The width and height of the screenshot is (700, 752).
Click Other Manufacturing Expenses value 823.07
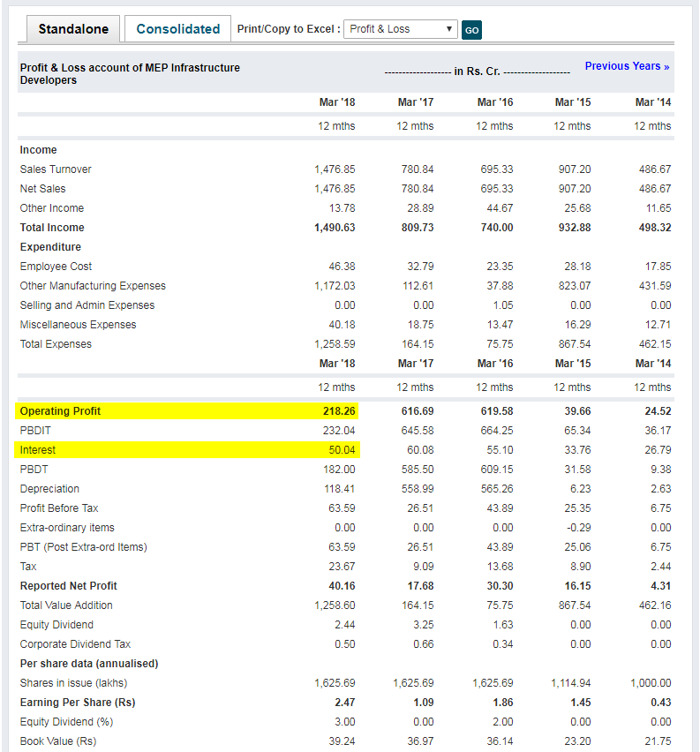575,286
